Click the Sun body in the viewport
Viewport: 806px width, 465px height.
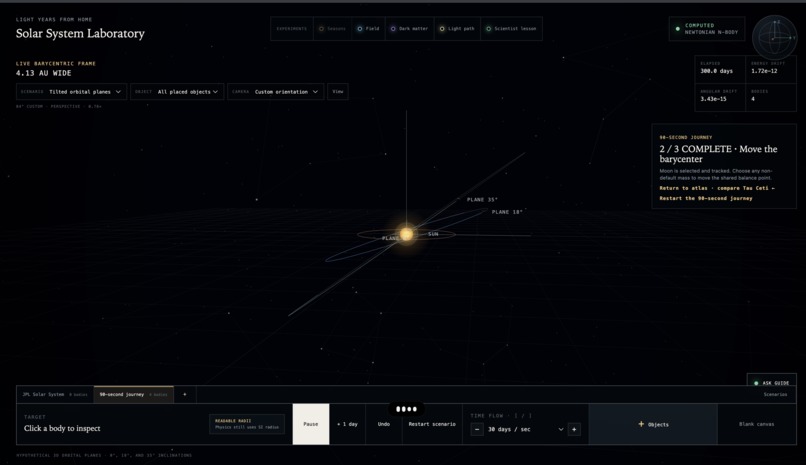coord(406,234)
